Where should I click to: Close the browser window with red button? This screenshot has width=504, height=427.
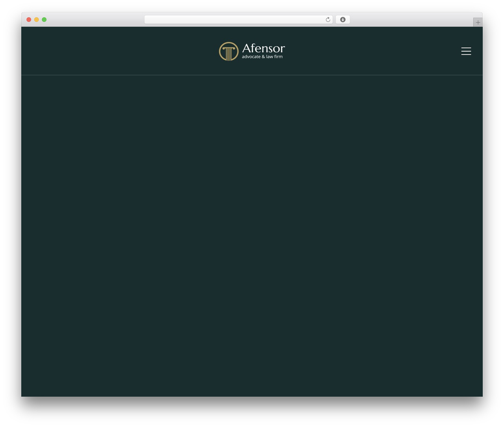pyautogui.click(x=29, y=20)
